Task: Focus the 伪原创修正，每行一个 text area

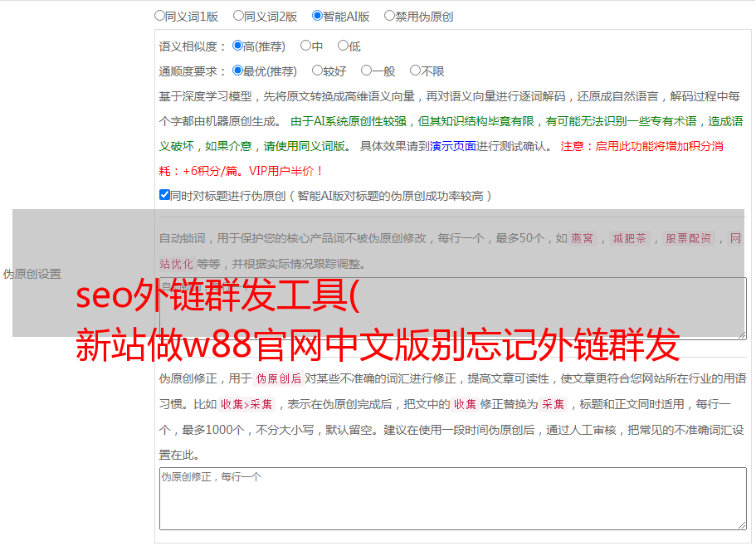Action: tap(453, 499)
